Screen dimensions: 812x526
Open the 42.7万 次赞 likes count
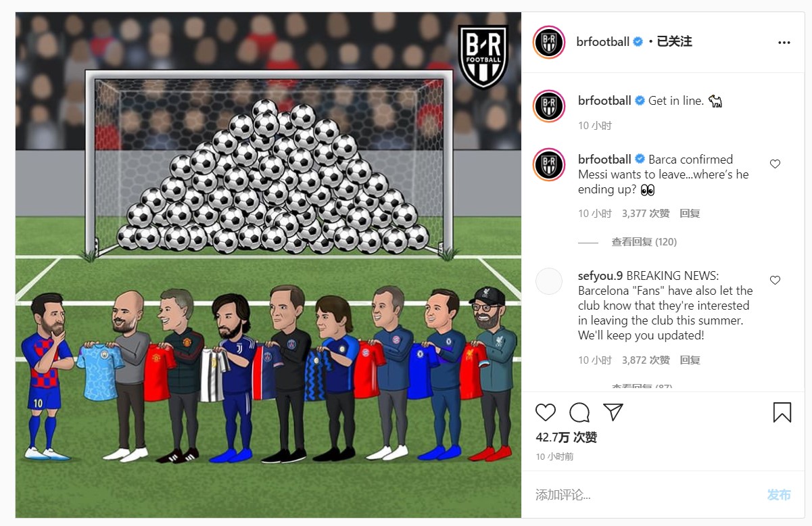(x=567, y=437)
